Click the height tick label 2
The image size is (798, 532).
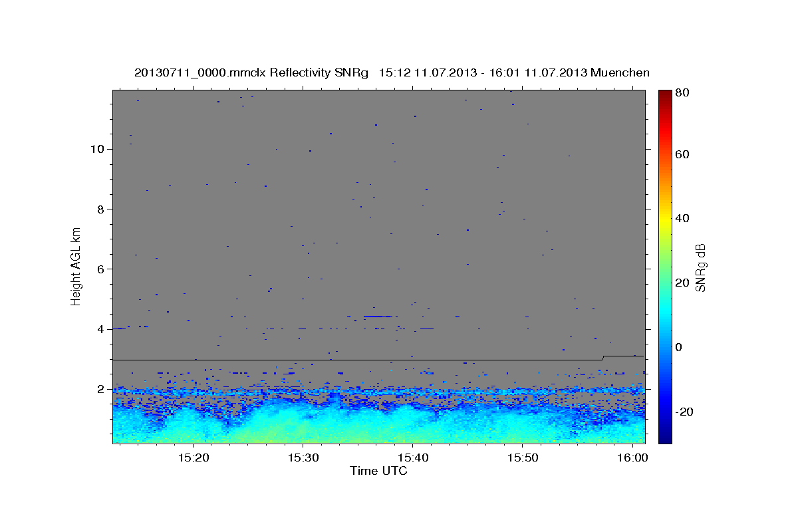[x=102, y=388]
